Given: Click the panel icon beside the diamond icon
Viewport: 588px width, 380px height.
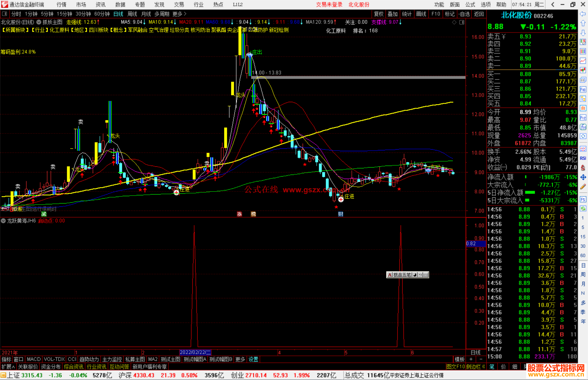Looking at the screenshot, I should pos(462,22).
